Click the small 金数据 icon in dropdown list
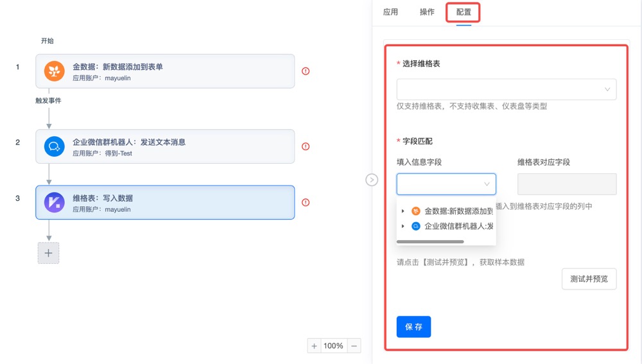 point(415,211)
